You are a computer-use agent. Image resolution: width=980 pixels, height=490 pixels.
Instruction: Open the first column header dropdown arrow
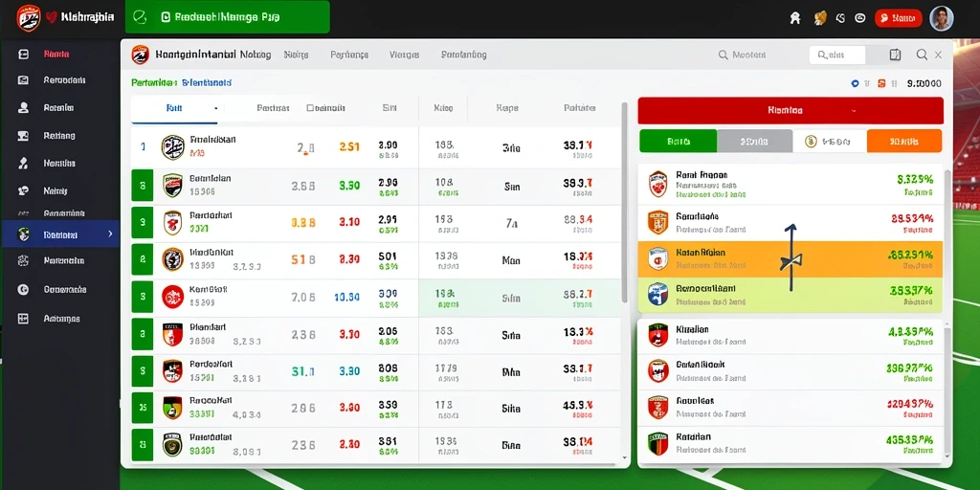coord(215,108)
